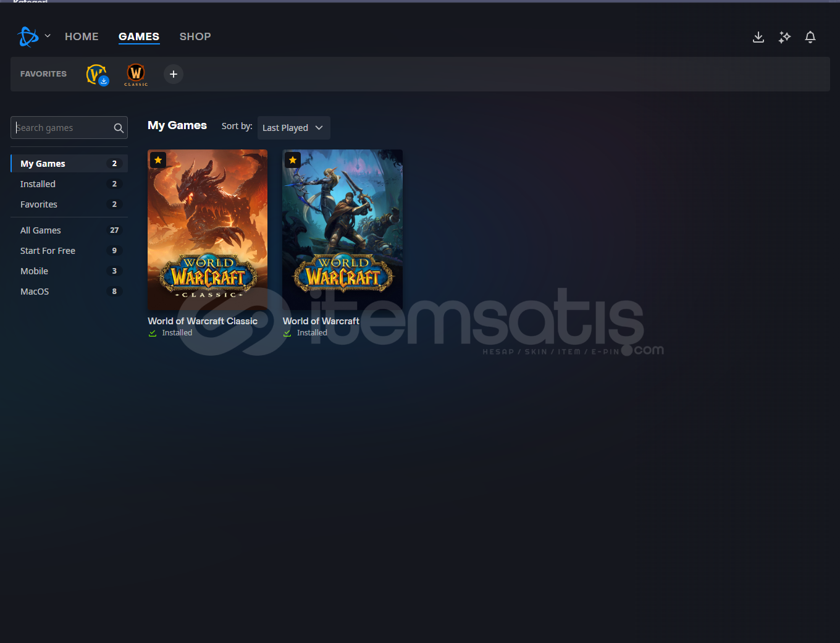This screenshot has height=643, width=840.
Task: Click Installed status under WoW Classic
Action: [x=170, y=333]
